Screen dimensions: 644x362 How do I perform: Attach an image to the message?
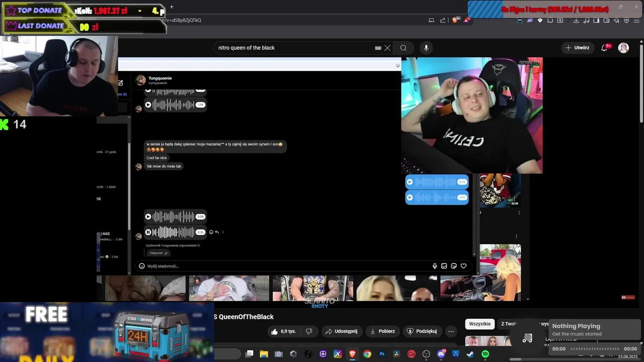coord(444,266)
